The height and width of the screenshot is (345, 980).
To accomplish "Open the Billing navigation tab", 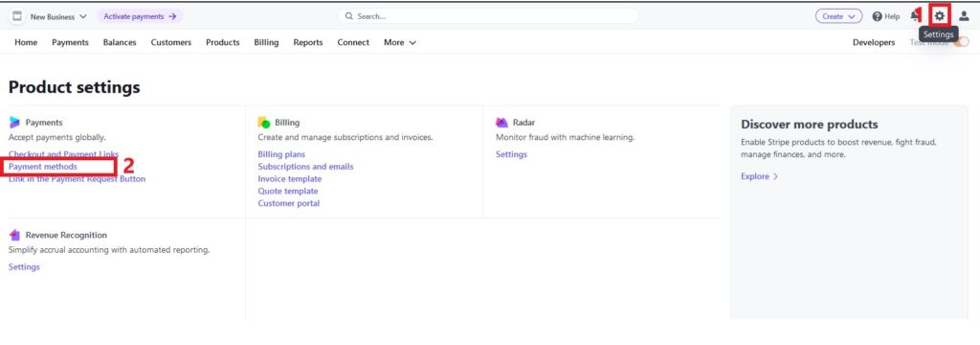I will coord(266,42).
